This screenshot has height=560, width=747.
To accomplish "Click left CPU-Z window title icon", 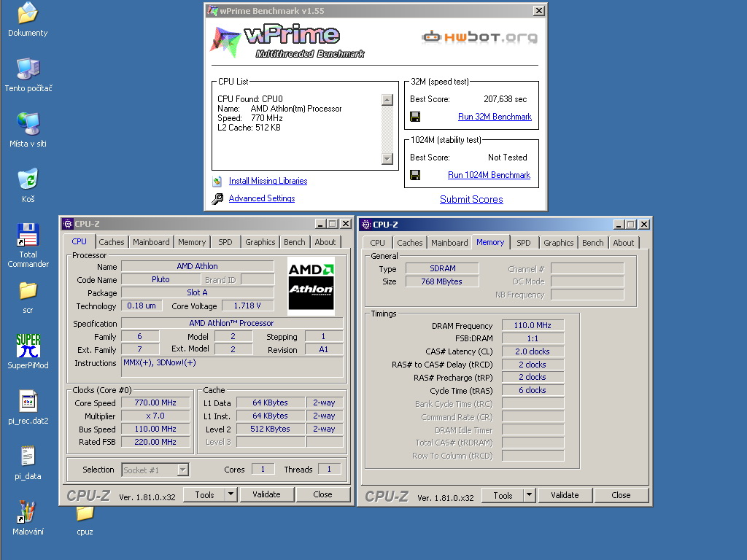I will (68, 224).
